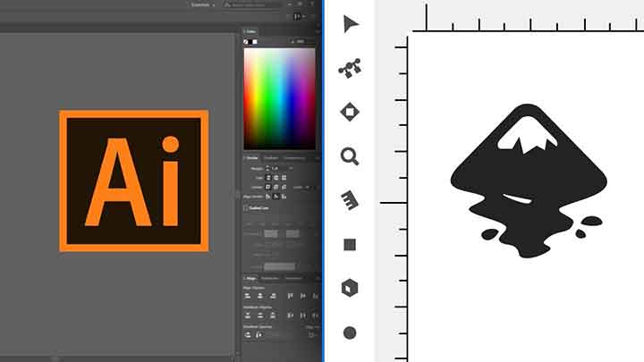This screenshot has width=644, height=362.
Task: Click Horizontal Distribute Left in Distribute Objects
Action: pos(290,316)
